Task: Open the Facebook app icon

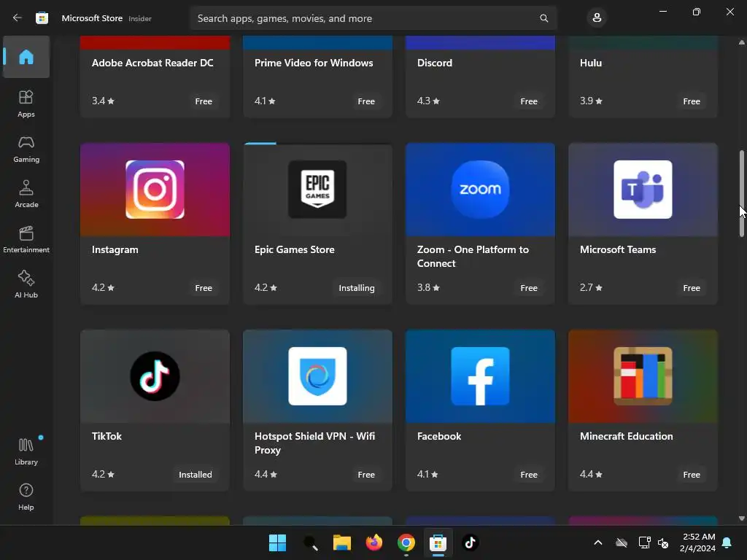Action: (x=480, y=376)
